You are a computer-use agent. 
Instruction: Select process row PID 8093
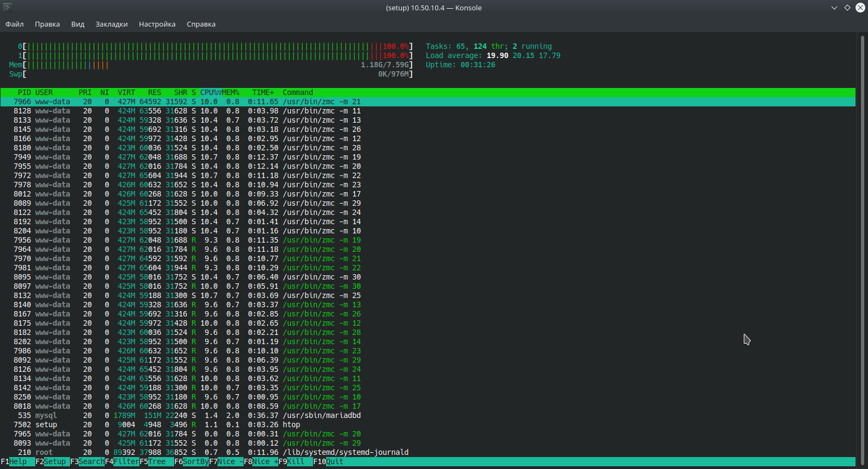pos(428,443)
